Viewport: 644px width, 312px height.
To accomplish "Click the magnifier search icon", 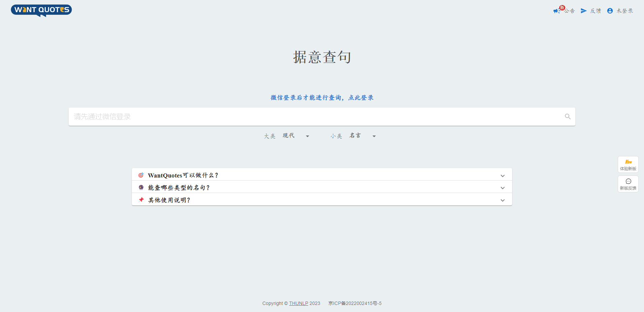I will (x=568, y=116).
